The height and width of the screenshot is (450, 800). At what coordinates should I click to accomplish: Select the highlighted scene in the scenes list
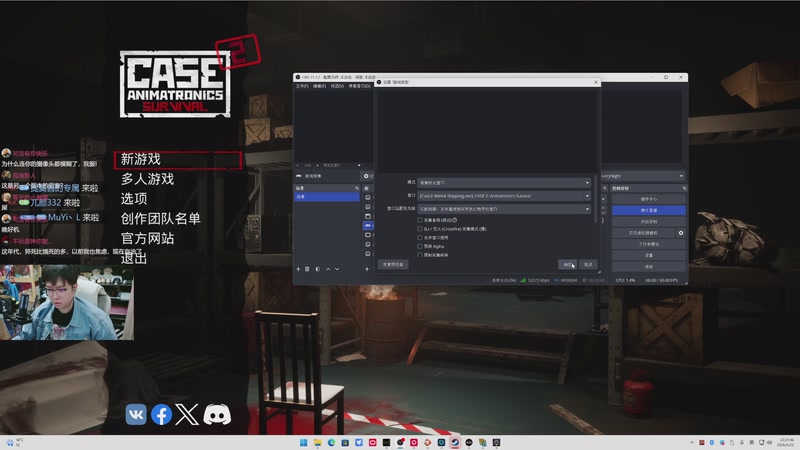[x=327, y=196]
